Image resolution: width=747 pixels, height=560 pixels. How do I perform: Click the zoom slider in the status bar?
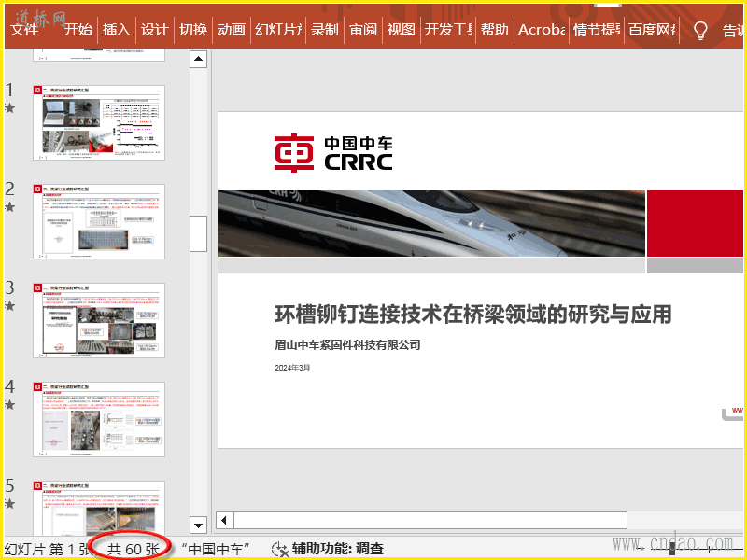(672, 549)
